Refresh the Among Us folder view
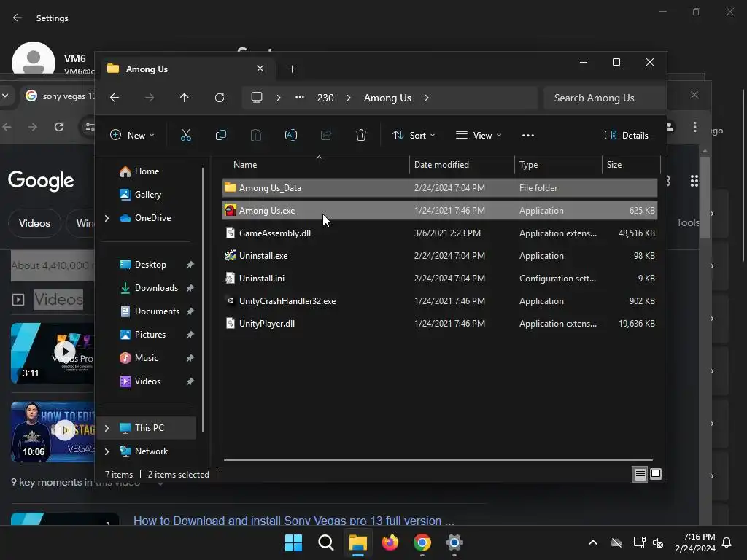747x560 pixels. click(219, 98)
